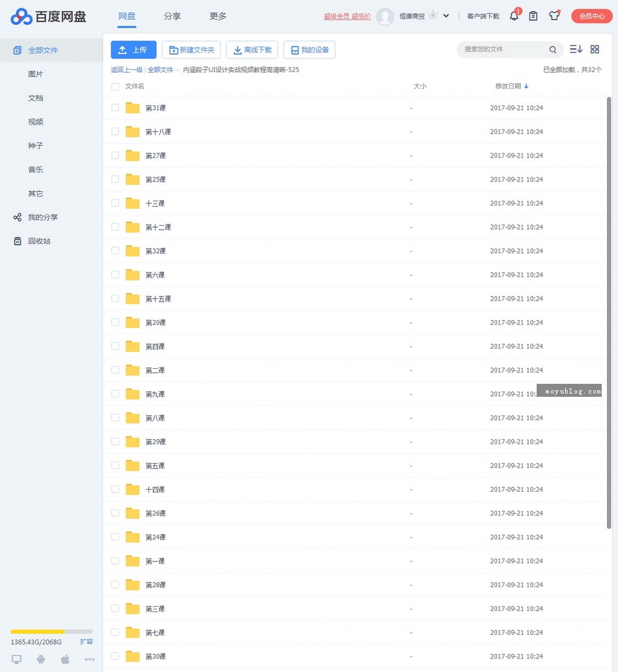Check the box for 第25课
618x672 pixels.
115,179
